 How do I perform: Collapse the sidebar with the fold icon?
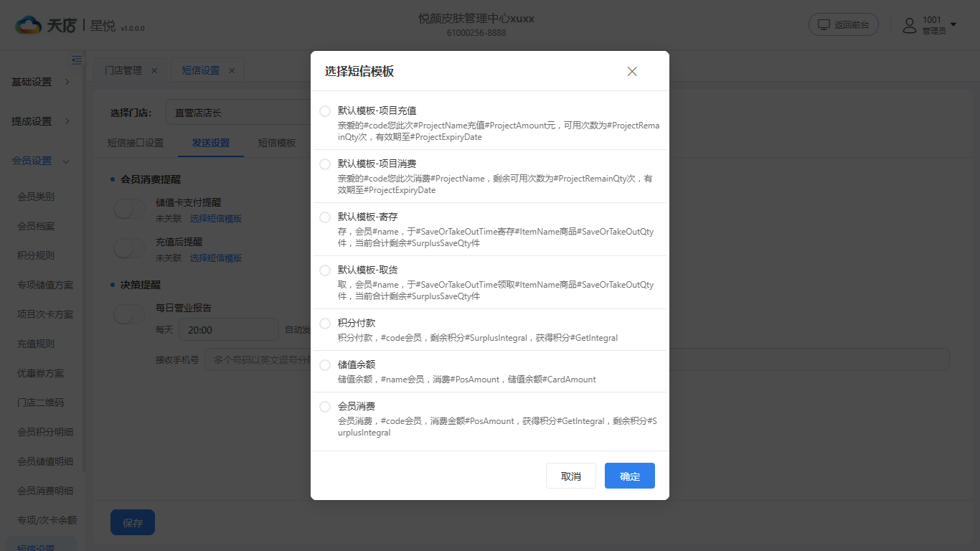pos(77,60)
